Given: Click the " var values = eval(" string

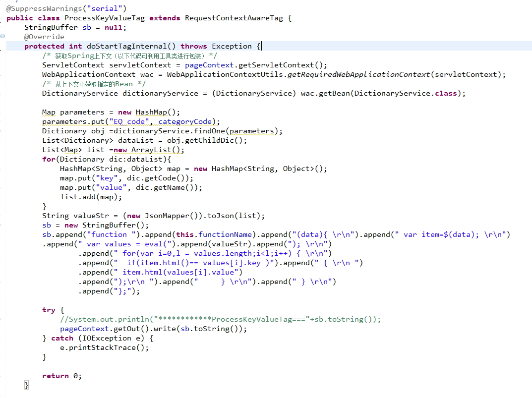Looking at the screenshot, I should 127,244.
